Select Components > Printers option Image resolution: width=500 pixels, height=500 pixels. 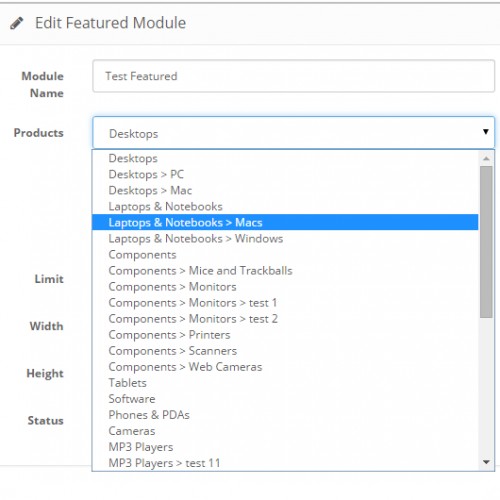(285, 335)
